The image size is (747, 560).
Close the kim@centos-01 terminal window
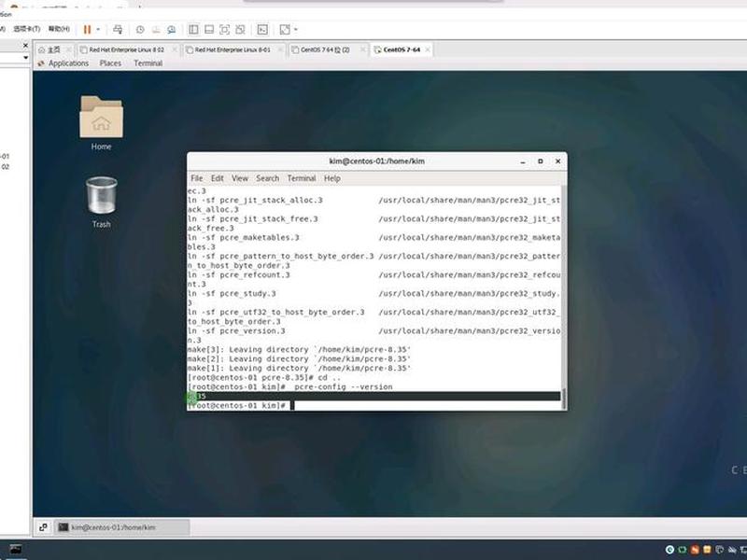tap(557, 161)
